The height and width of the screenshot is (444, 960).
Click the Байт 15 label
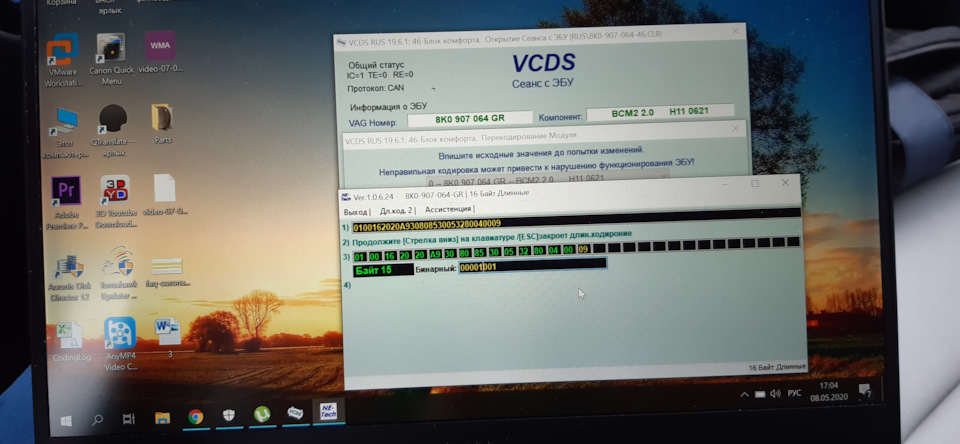point(383,270)
